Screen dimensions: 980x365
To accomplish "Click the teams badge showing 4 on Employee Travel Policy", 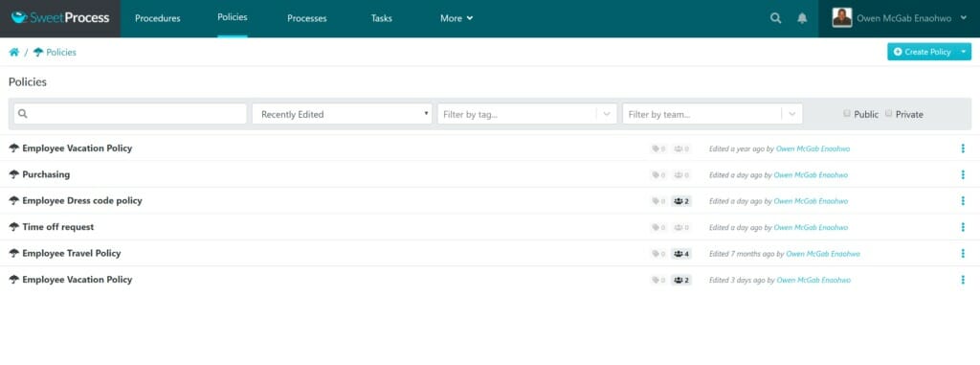I will click(x=681, y=254).
